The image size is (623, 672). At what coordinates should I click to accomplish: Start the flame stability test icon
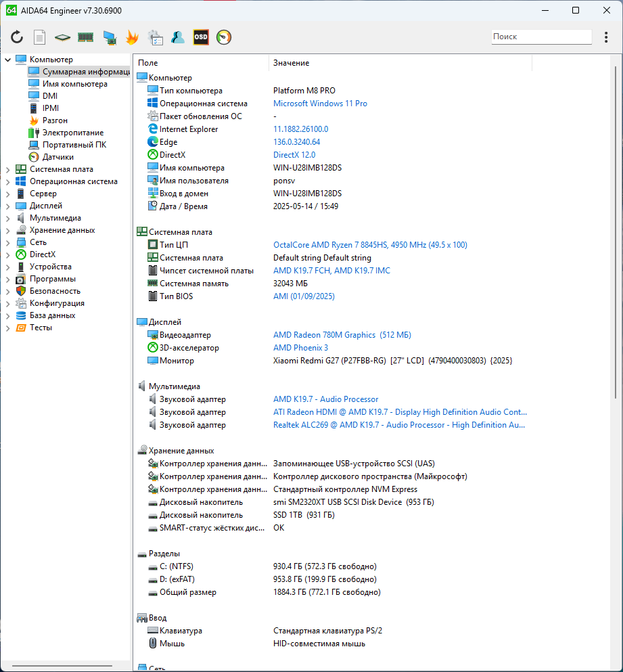click(132, 37)
